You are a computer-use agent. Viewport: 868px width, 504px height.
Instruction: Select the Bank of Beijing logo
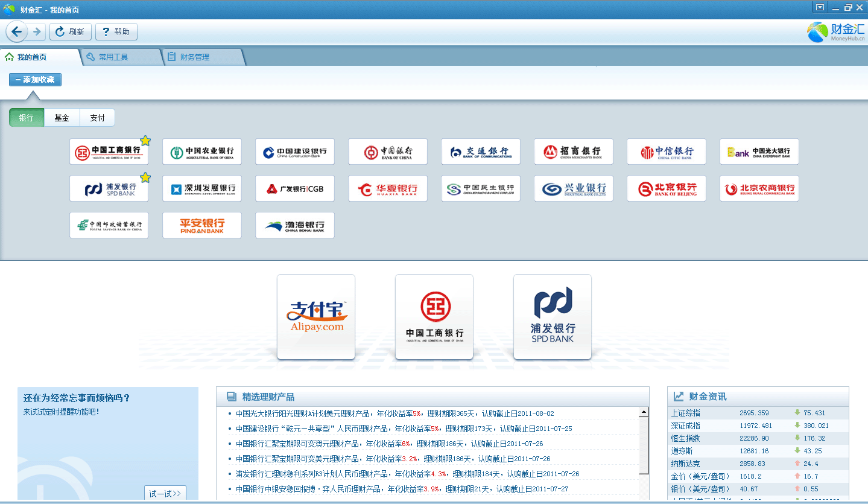click(x=666, y=188)
